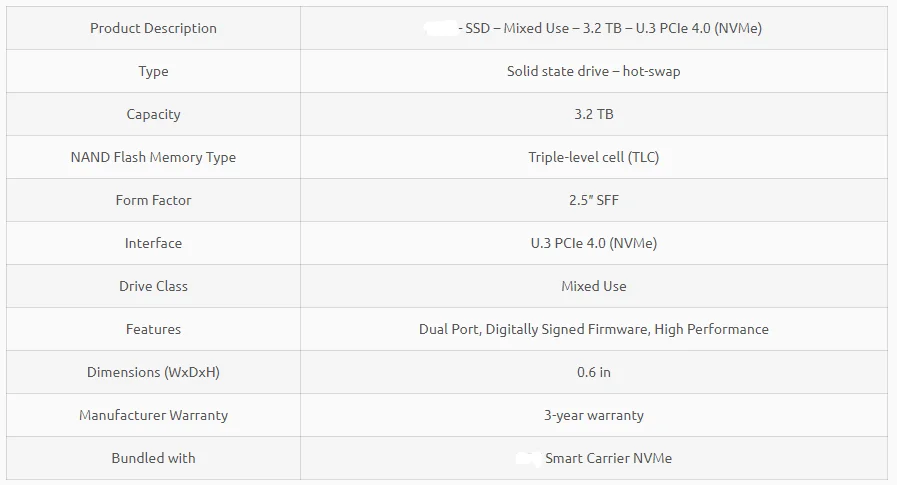Click the Product Description label cell
Viewport: 897px width, 485px height.
[x=153, y=28]
